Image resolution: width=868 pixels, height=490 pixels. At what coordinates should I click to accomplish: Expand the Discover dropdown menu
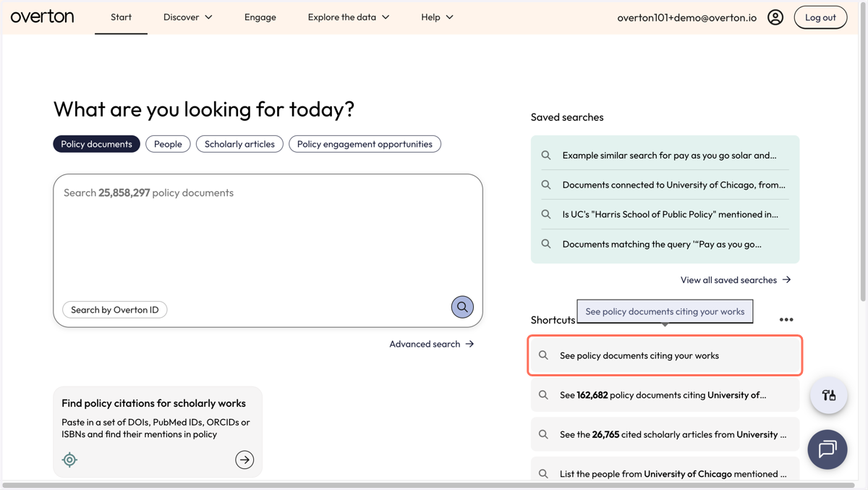pos(188,17)
